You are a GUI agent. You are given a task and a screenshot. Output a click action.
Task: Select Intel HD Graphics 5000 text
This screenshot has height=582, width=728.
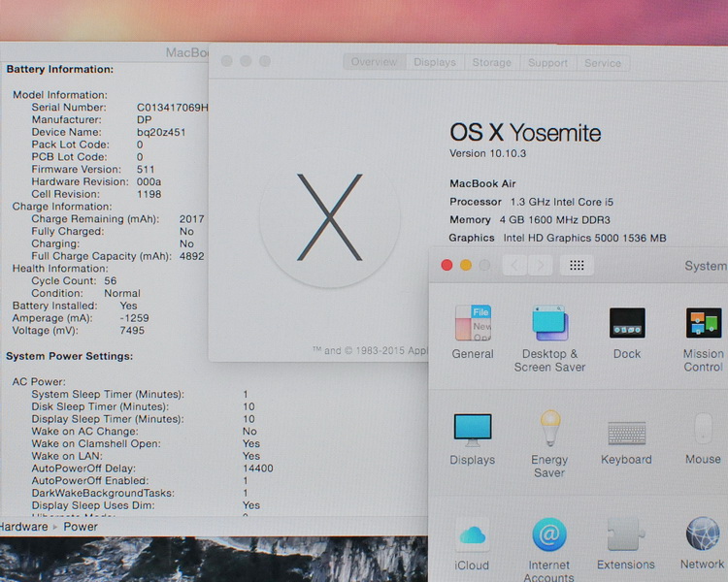(561, 238)
